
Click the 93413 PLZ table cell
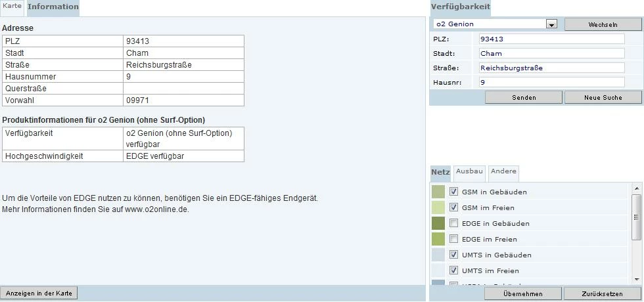point(183,41)
